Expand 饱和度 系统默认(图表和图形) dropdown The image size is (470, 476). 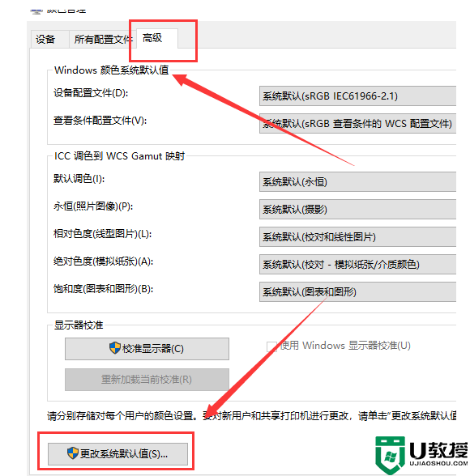point(357,291)
